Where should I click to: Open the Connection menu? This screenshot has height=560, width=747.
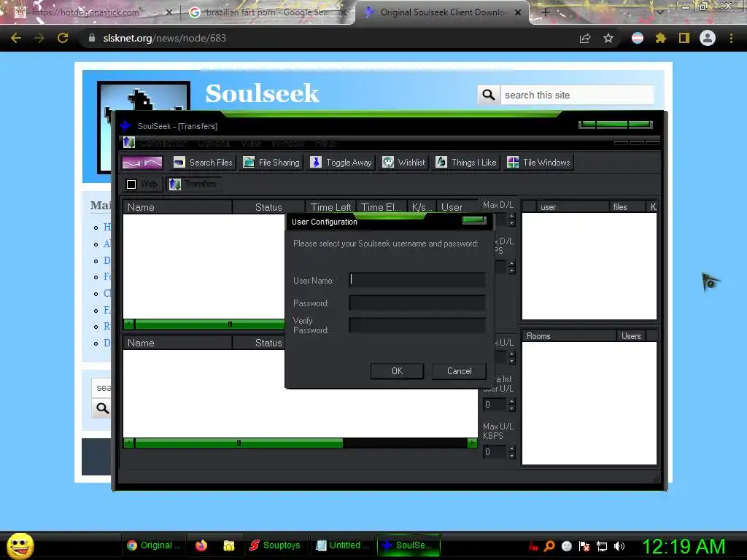click(163, 143)
